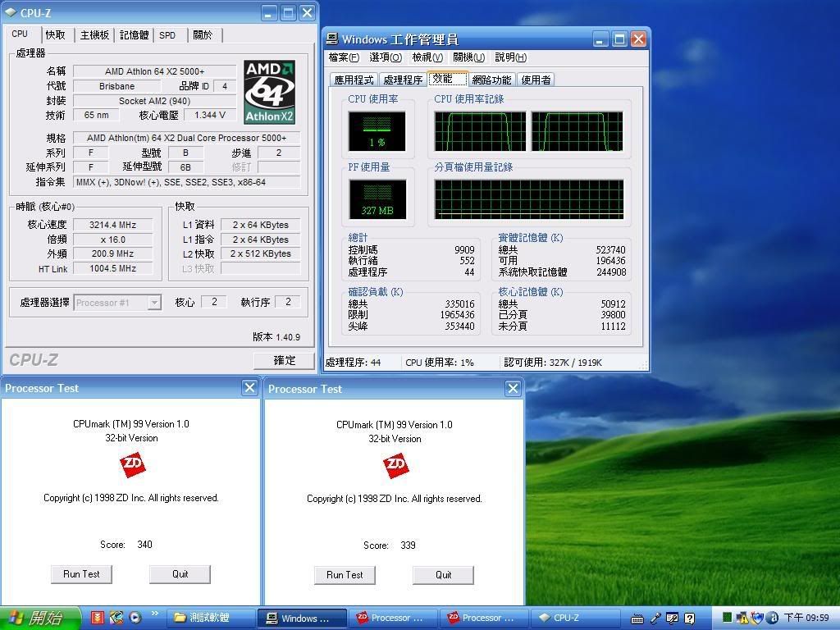Image resolution: width=840 pixels, height=630 pixels.
Task: Open the 選項(O) menu in Task Manager
Action: [386, 57]
